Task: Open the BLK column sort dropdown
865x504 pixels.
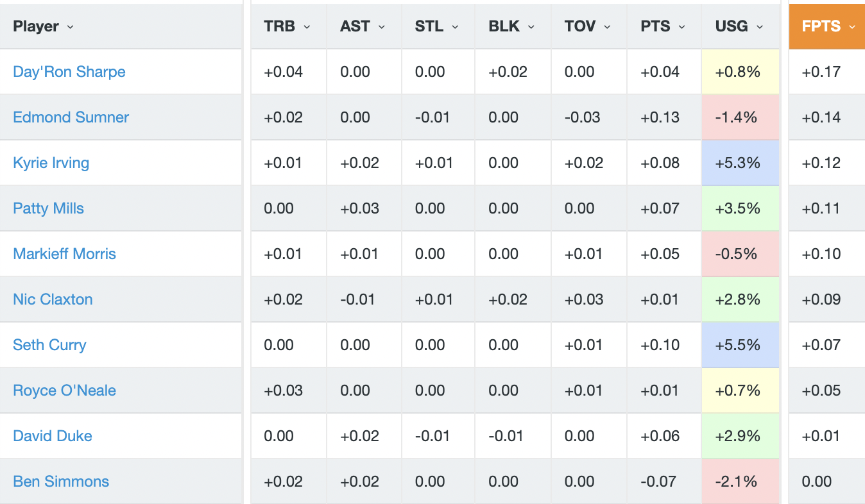Action: [530, 26]
